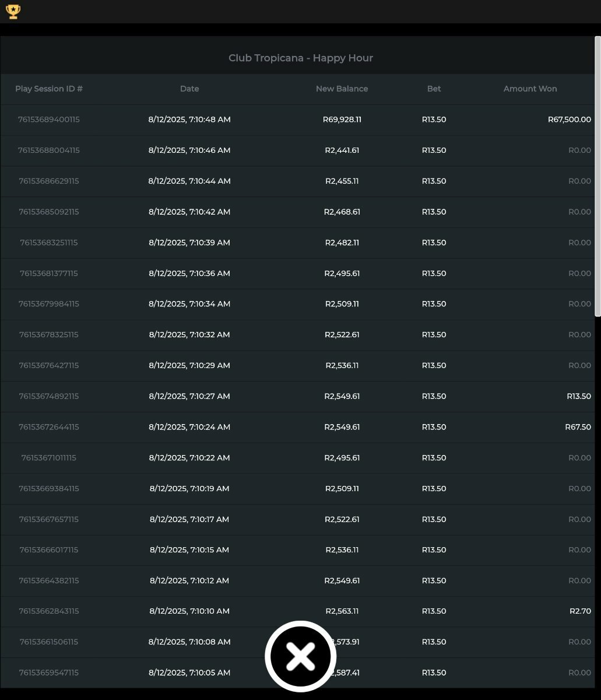Select session ID 76153685092115
601x700 pixels.
point(49,212)
